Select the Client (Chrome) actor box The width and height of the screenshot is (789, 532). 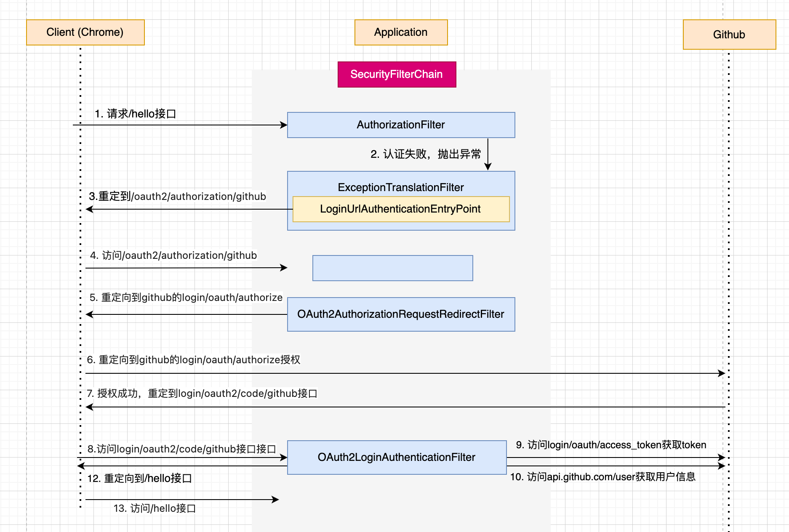[85, 32]
